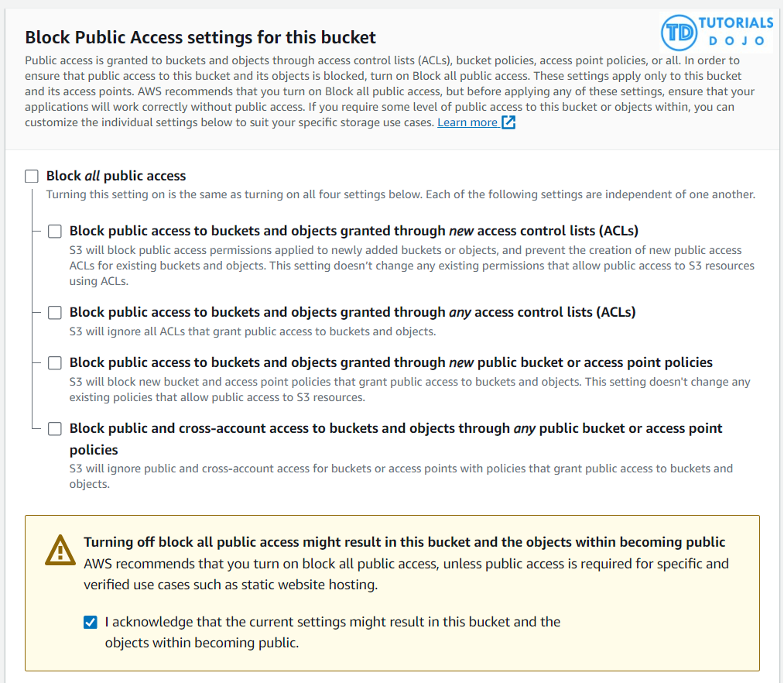Click the 'Turning off block all public access' warning title
The height and width of the screenshot is (683, 784).
coord(404,542)
